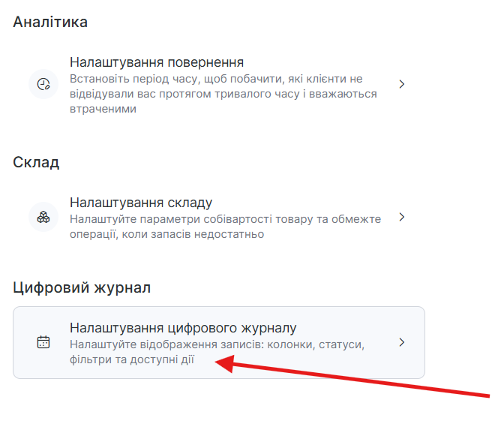Click the calendar icon for digital journal
Image resolution: width=504 pixels, height=424 pixels.
pyautogui.click(x=43, y=342)
